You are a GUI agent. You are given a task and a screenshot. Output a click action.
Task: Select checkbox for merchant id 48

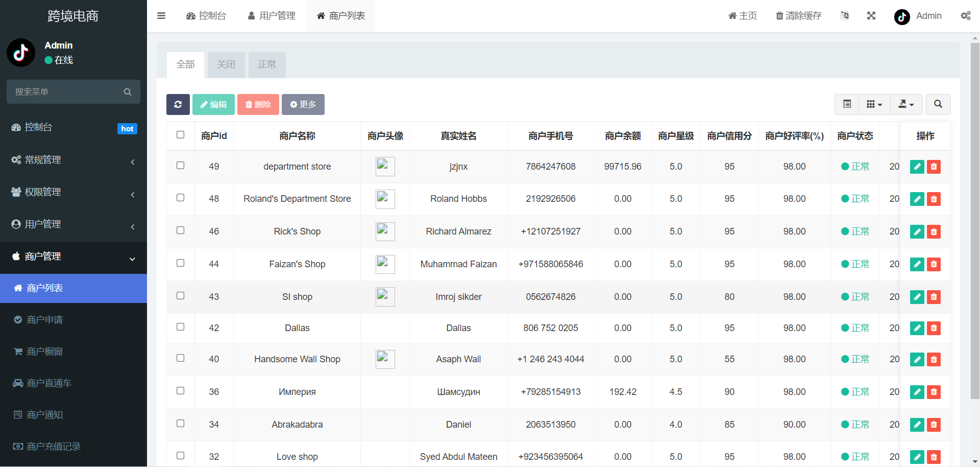pyautogui.click(x=180, y=198)
